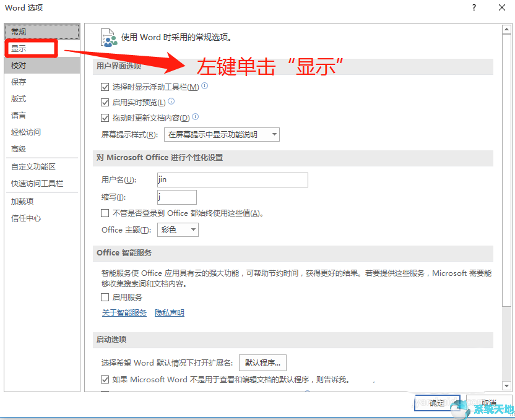Screen dimensions: 515x420
Task: Go to 信任中心 settings
Action: point(42,218)
